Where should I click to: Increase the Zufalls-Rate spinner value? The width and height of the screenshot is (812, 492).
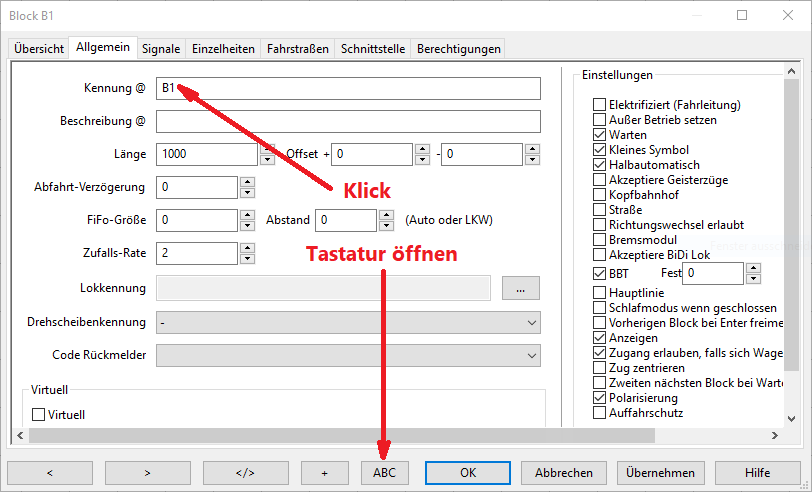click(247, 248)
